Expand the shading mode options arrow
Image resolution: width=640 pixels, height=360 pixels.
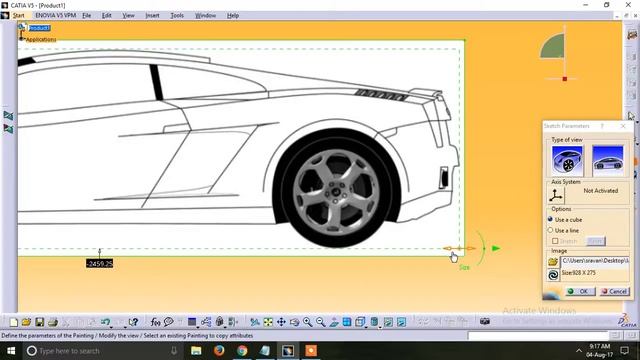380,327
